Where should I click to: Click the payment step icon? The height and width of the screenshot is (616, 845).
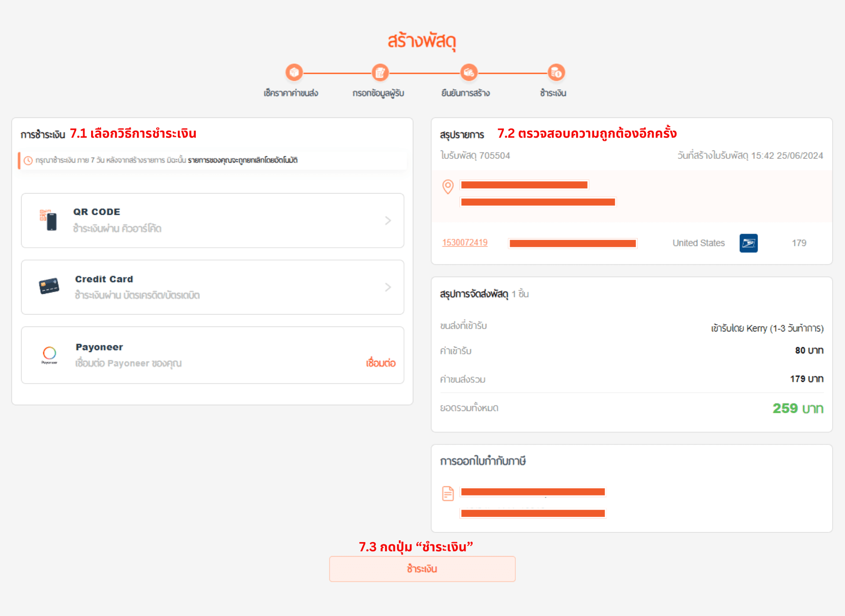[556, 73]
